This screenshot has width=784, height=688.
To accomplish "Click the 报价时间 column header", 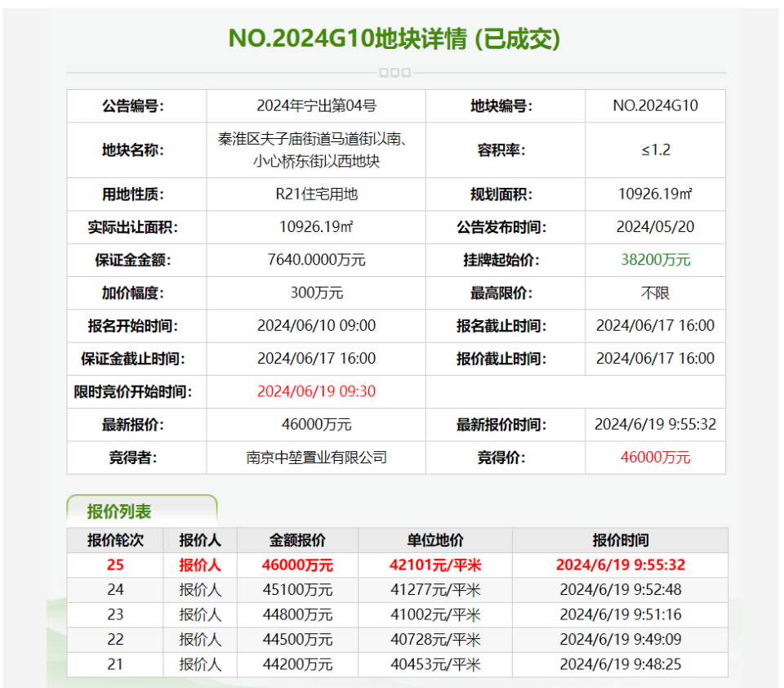I will click(621, 540).
